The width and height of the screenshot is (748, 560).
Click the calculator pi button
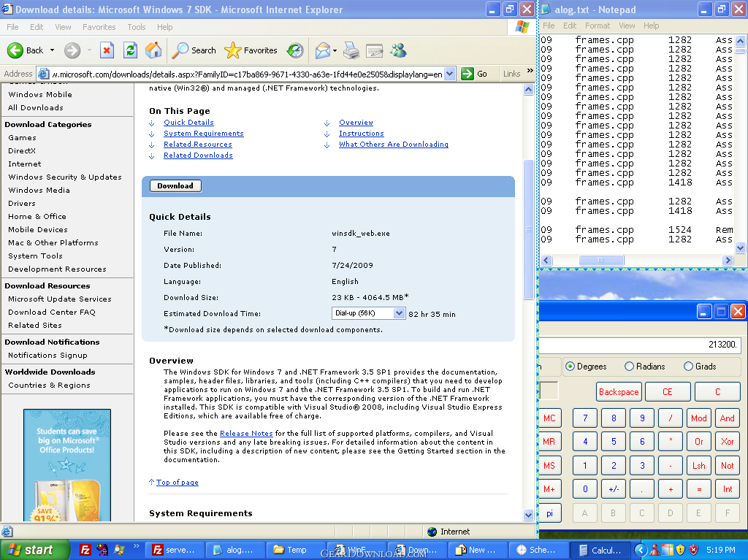[x=549, y=513]
